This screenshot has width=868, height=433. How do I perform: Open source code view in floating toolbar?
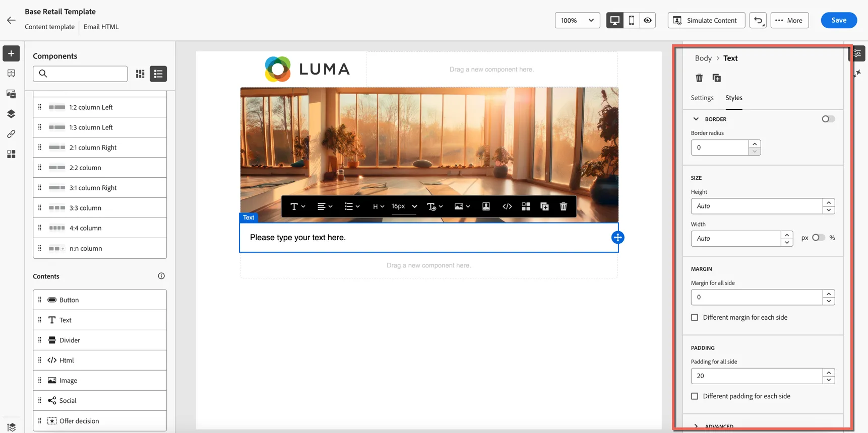pos(507,206)
